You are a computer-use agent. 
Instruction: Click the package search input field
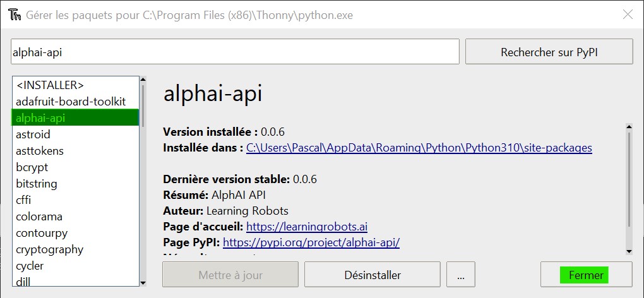coord(235,52)
